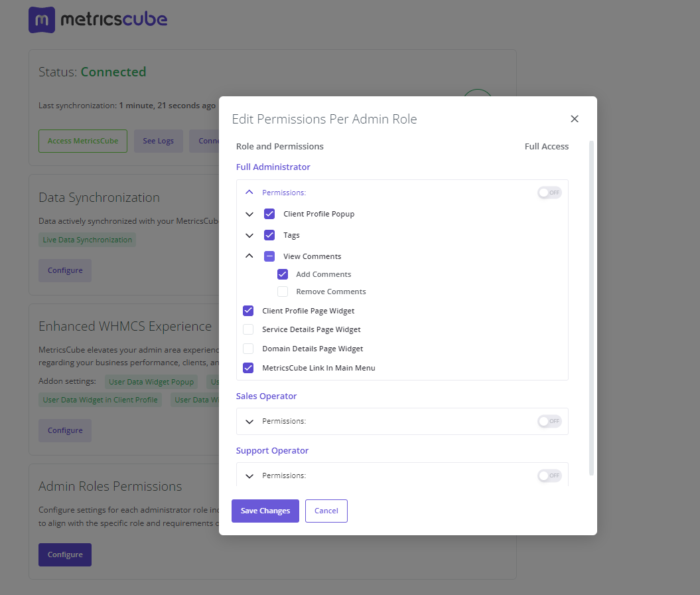Screen dimensions: 700x595
Task: Click the Save Changes button
Action: [265, 511]
